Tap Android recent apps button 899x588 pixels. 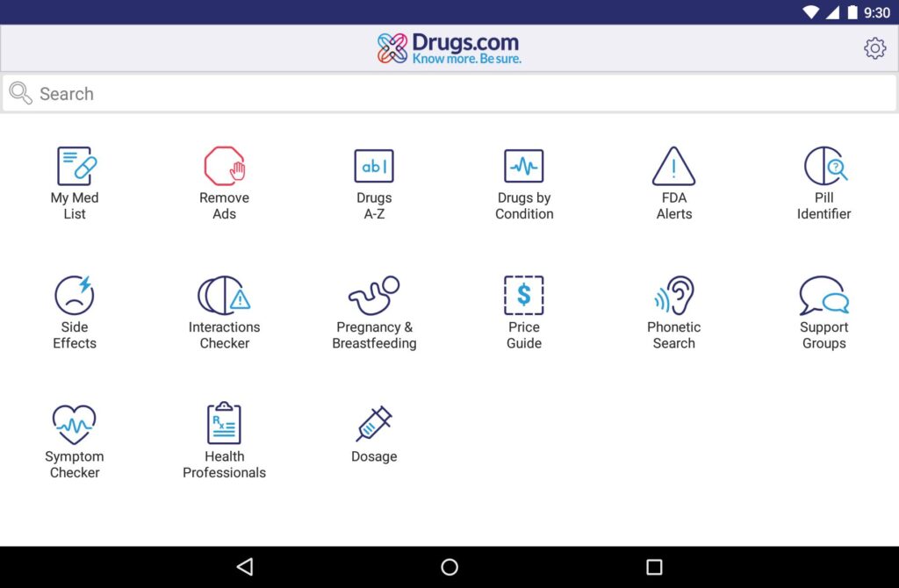click(654, 567)
